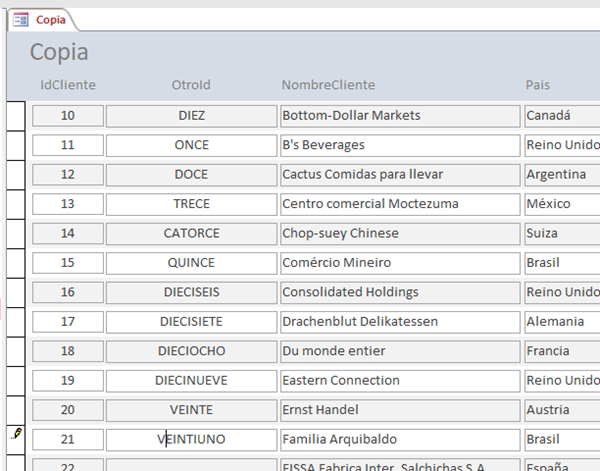
Task: Click the Comércio Mineiro name field
Action: pyautogui.click(x=400, y=263)
